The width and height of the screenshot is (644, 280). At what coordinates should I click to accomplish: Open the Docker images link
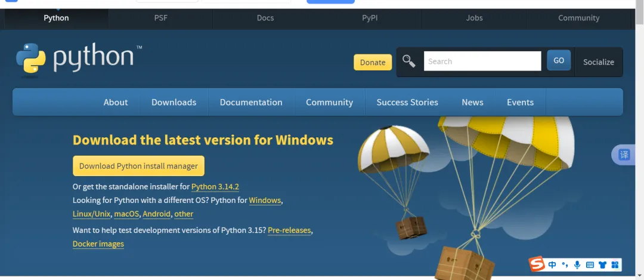point(98,244)
